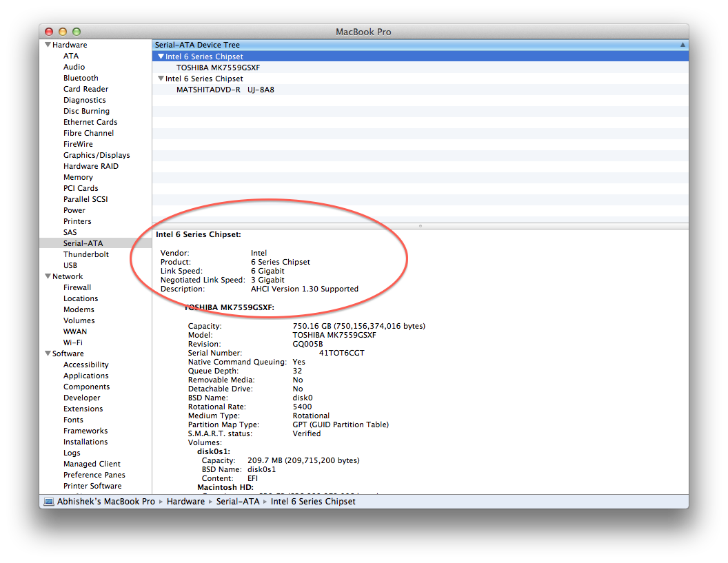Select Disc Burning entry
This screenshot has width=728, height=563.
click(86, 111)
